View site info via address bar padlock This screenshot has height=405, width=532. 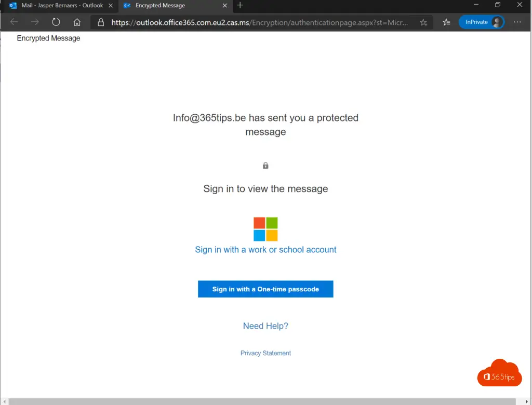[x=101, y=22]
